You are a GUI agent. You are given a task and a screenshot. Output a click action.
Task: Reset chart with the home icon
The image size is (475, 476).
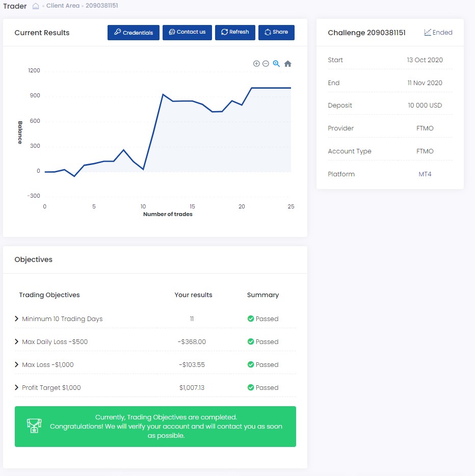pos(287,64)
